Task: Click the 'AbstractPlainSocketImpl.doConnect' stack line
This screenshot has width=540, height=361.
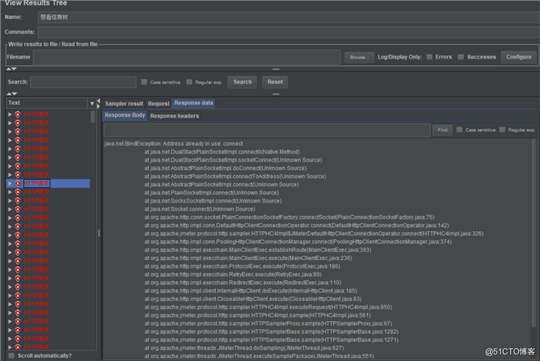Action: 225,168
